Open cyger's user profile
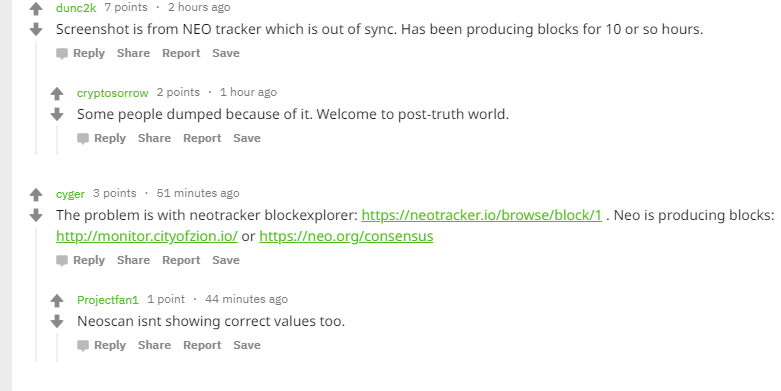The image size is (781, 391). [70, 194]
